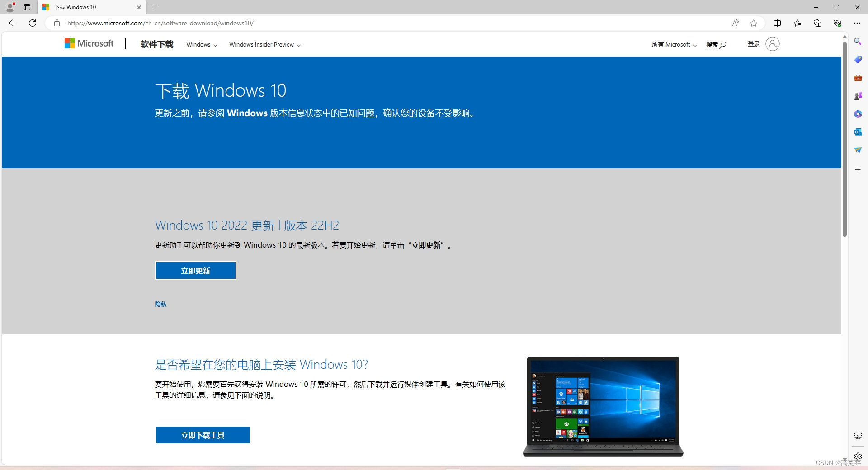
Task: Open Edge settings and more menu
Action: point(857,23)
